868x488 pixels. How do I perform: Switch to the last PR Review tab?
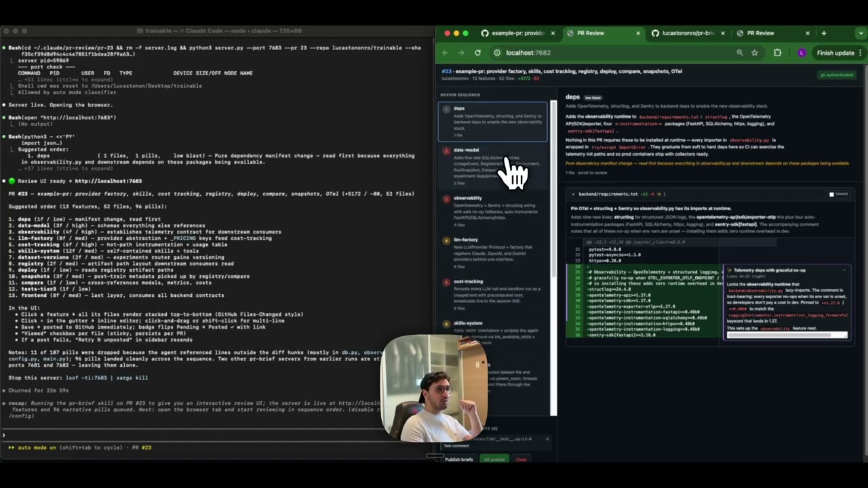point(773,33)
